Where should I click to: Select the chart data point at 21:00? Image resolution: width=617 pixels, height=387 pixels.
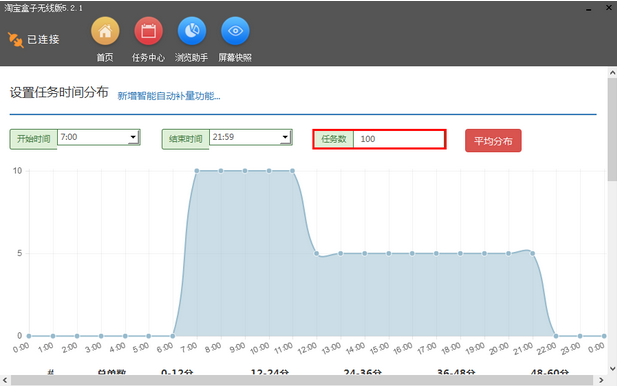[x=532, y=254]
